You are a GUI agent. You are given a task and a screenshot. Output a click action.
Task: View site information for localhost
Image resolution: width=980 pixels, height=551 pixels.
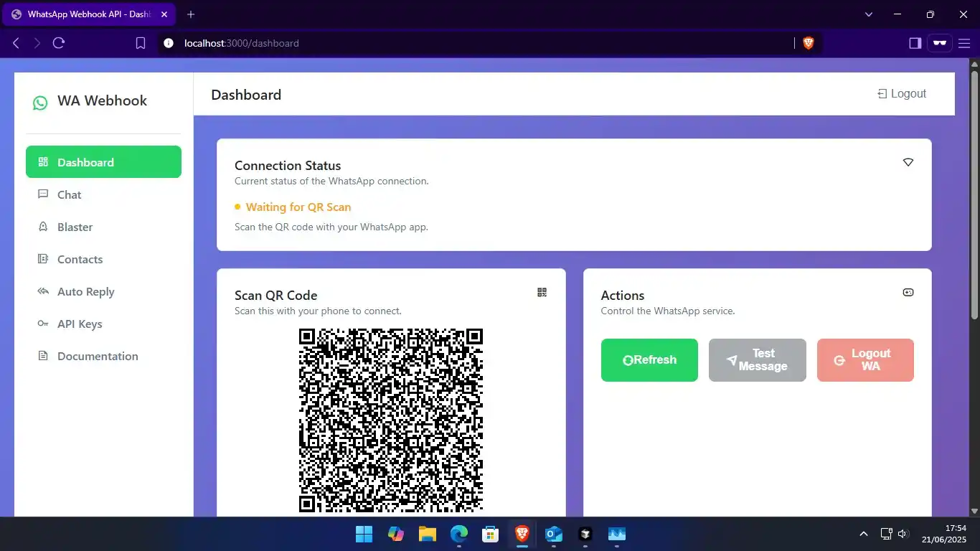(x=169, y=43)
